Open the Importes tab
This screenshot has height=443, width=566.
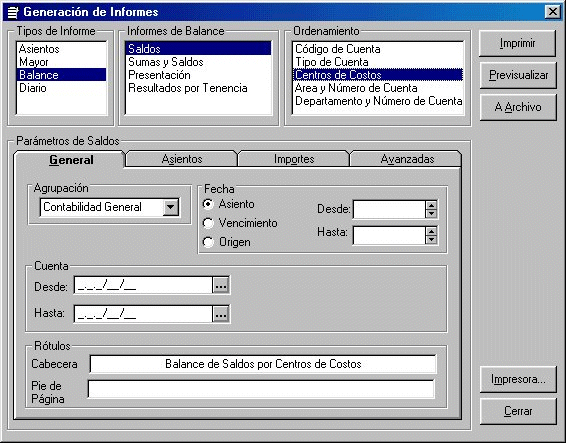(x=294, y=159)
